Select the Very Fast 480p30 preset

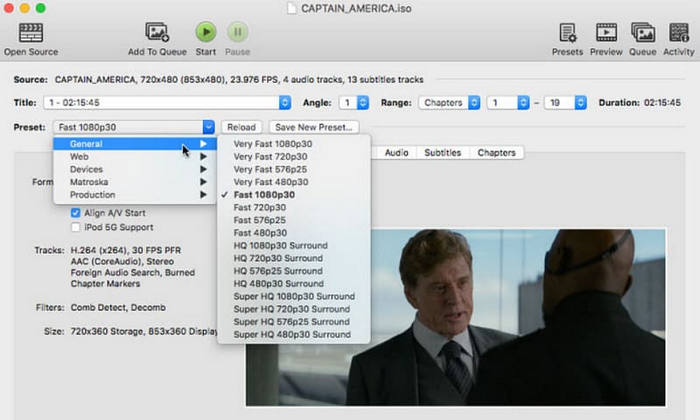[x=294, y=182]
